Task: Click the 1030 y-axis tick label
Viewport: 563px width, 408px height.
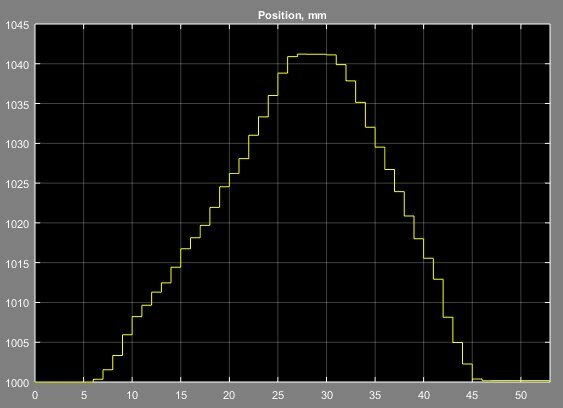Action: point(17,144)
